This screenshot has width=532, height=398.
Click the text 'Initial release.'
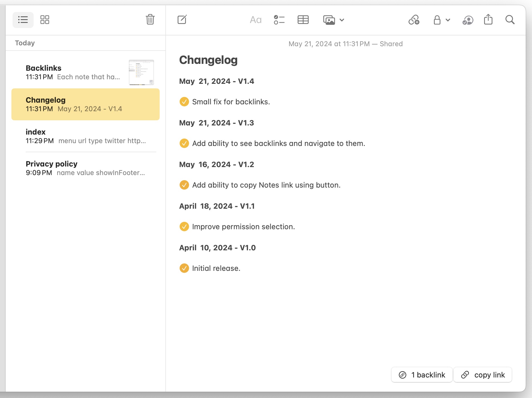pos(216,268)
